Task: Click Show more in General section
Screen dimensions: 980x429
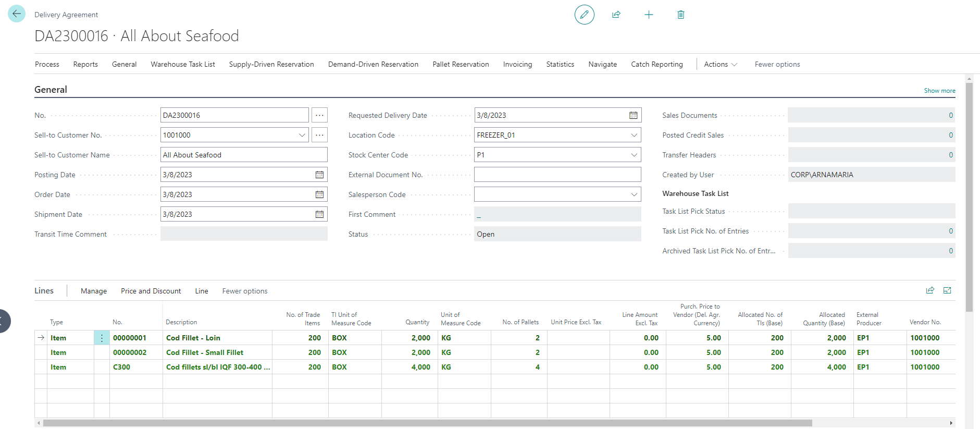Action: click(x=939, y=91)
